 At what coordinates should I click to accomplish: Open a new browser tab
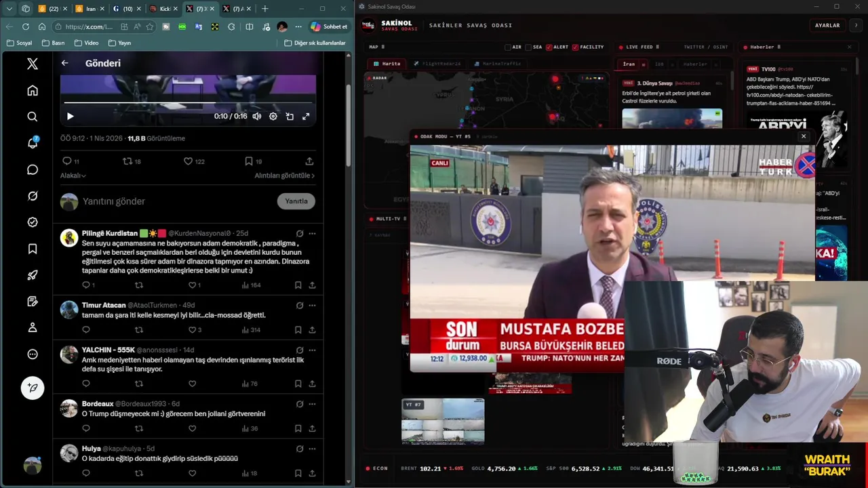click(x=265, y=9)
